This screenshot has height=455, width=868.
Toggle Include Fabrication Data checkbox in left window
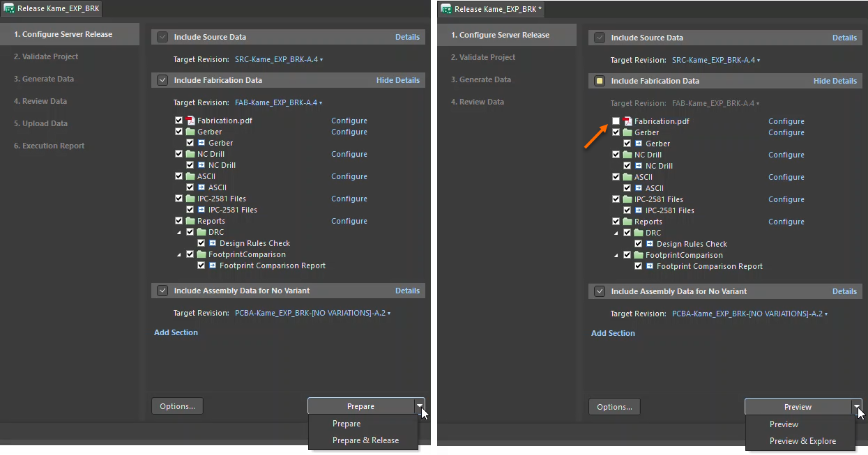[x=162, y=80]
